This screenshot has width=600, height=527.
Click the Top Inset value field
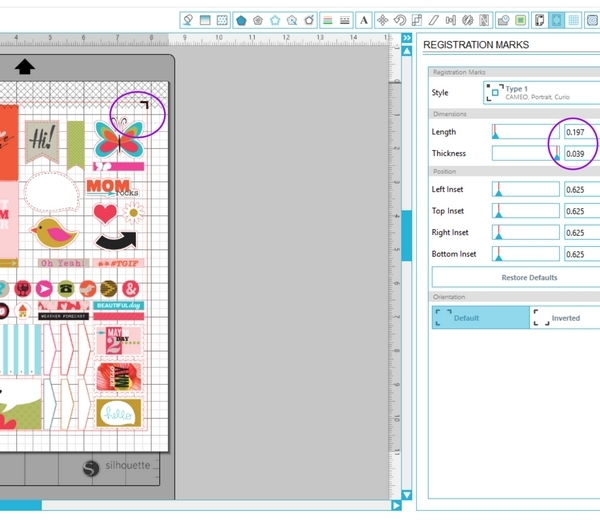[x=582, y=211]
